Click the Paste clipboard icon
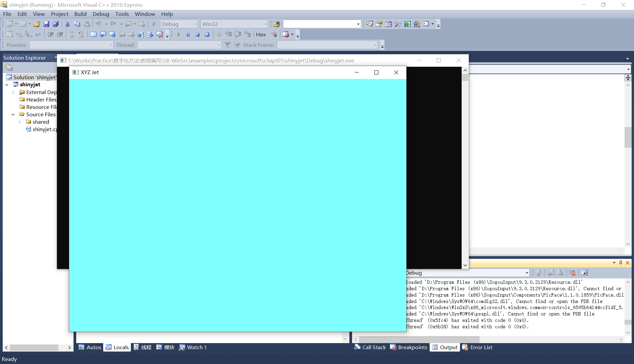This screenshot has width=634, height=364. pos(87,24)
